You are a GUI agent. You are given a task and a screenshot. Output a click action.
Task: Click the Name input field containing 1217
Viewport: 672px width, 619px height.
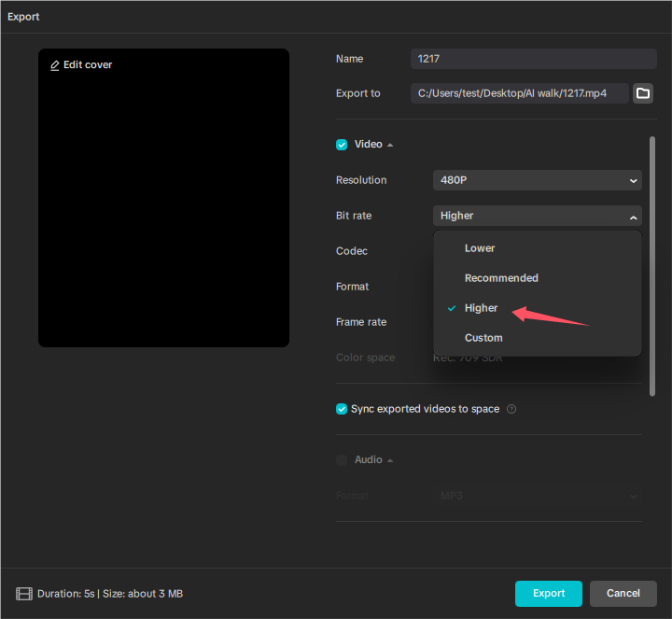tap(534, 59)
